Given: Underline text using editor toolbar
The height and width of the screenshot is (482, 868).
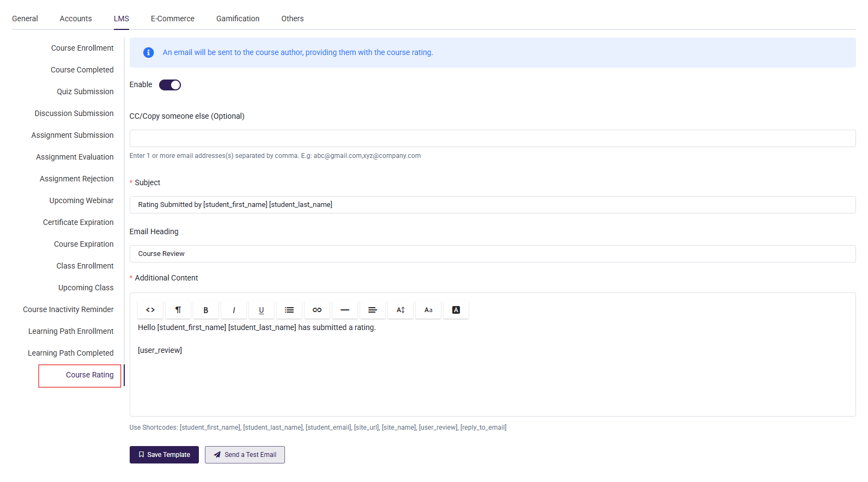Looking at the screenshot, I should pyautogui.click(x=262, y=310).
